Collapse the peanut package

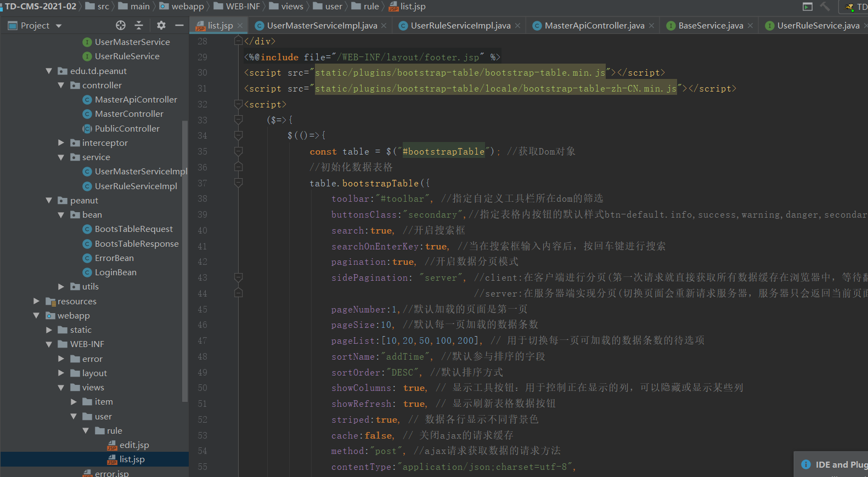click(49, 200)
